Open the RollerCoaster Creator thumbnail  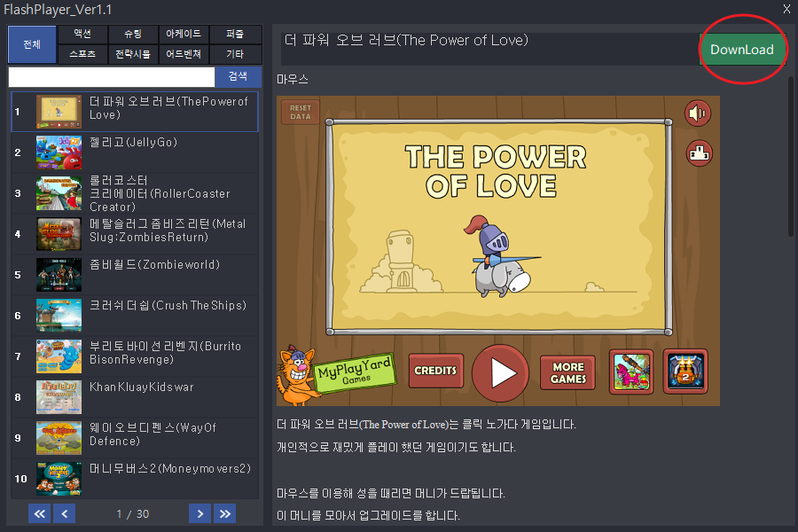59,193
